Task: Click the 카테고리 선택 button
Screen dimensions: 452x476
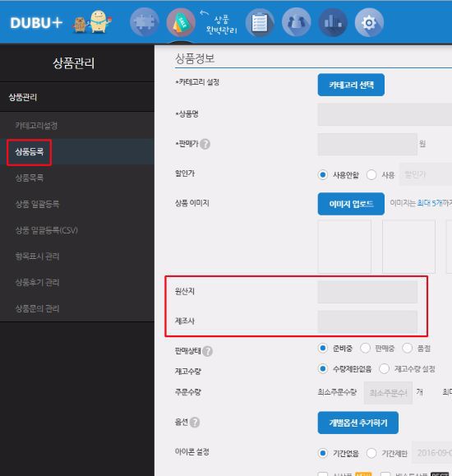Action: point(351,85)
